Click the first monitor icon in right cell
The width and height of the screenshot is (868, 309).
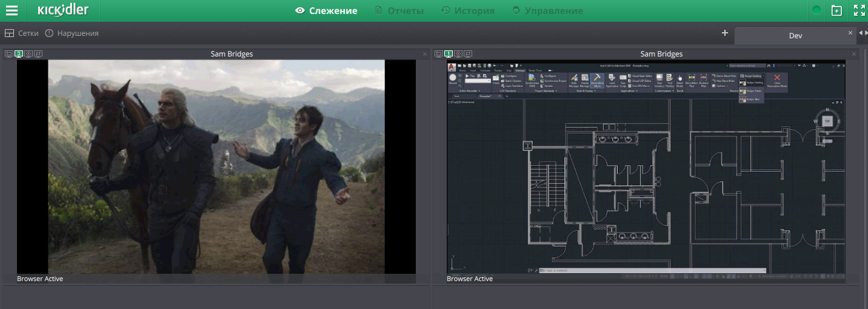(438, 54)
